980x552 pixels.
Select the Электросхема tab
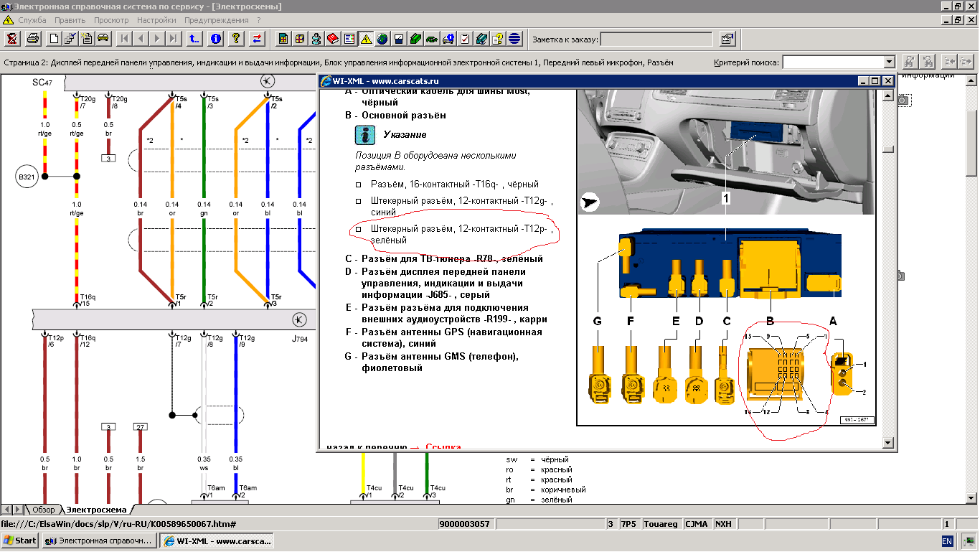tap(96, 510)
